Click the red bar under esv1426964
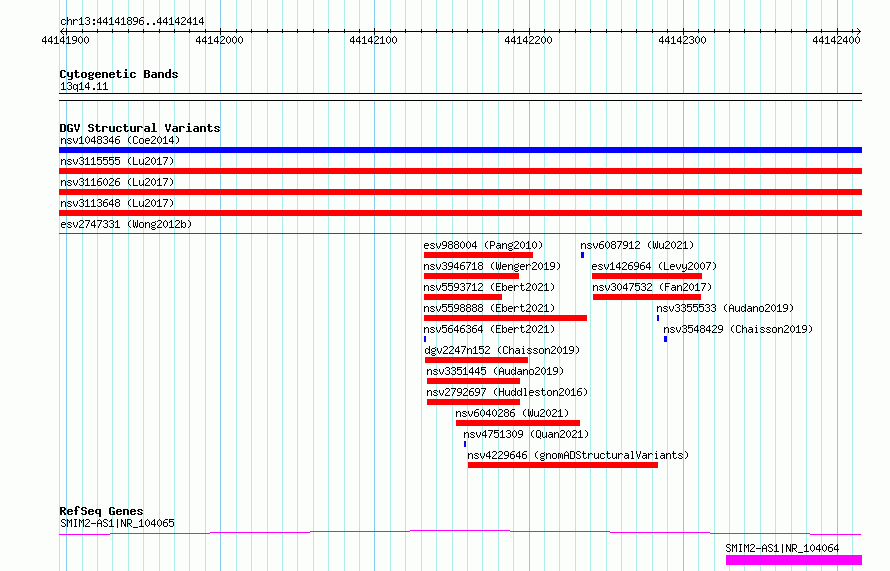This screenshot has width=890, height=571. point(647,276)
